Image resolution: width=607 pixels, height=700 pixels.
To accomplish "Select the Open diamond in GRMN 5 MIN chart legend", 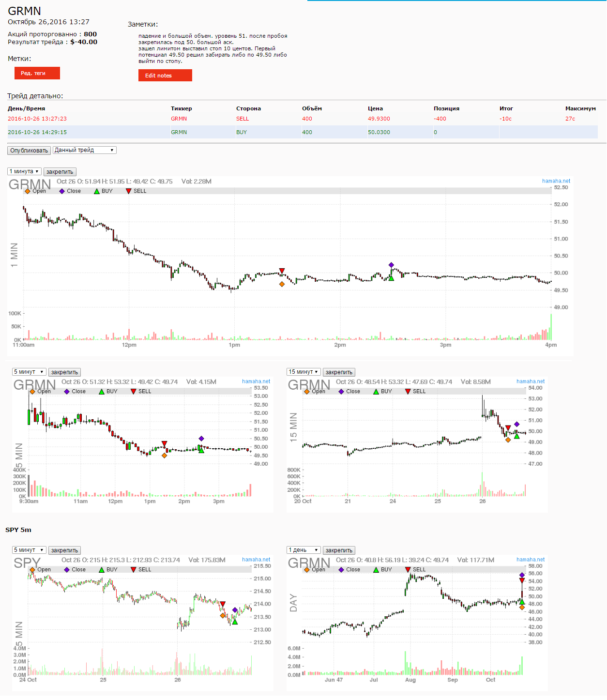I will (32, 392).
